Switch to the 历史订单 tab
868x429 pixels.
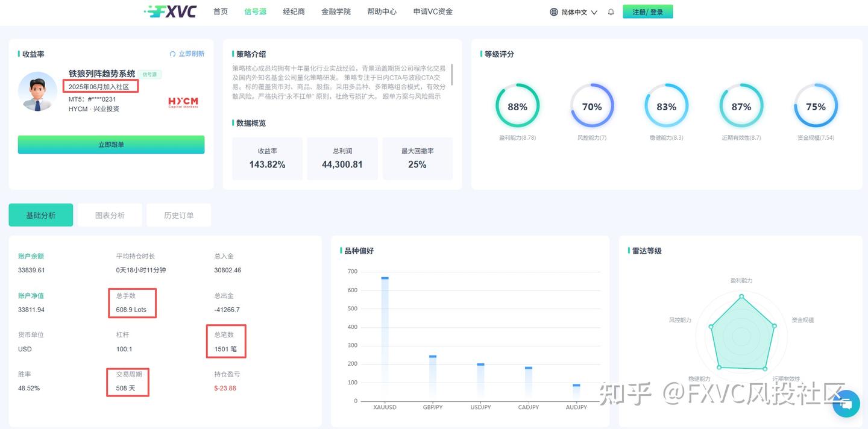point(178,214)
